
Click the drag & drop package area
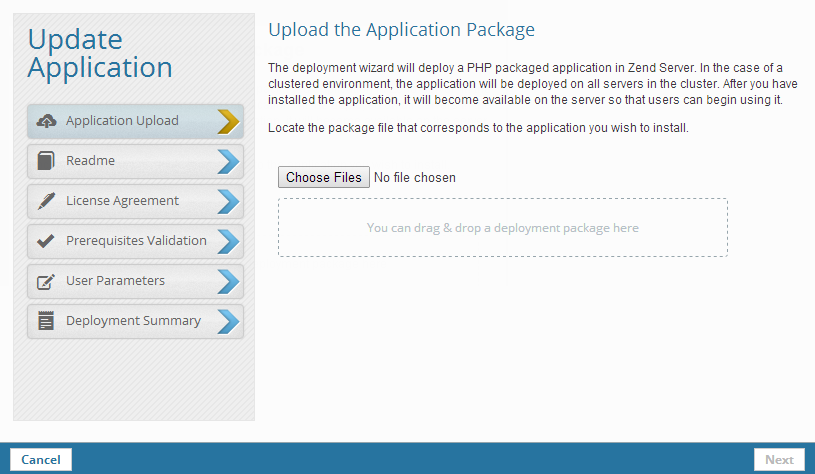pyautogui.click(x=502, y=228)
